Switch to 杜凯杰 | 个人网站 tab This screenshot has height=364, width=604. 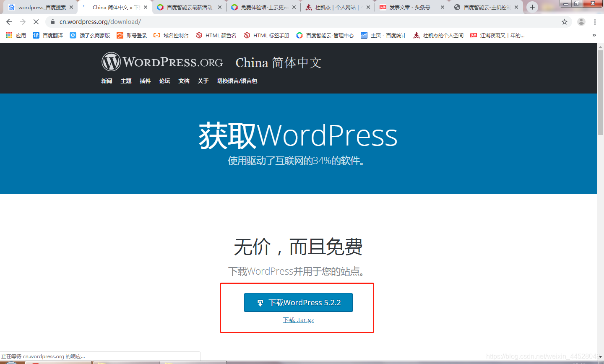[x=338, y=7]
